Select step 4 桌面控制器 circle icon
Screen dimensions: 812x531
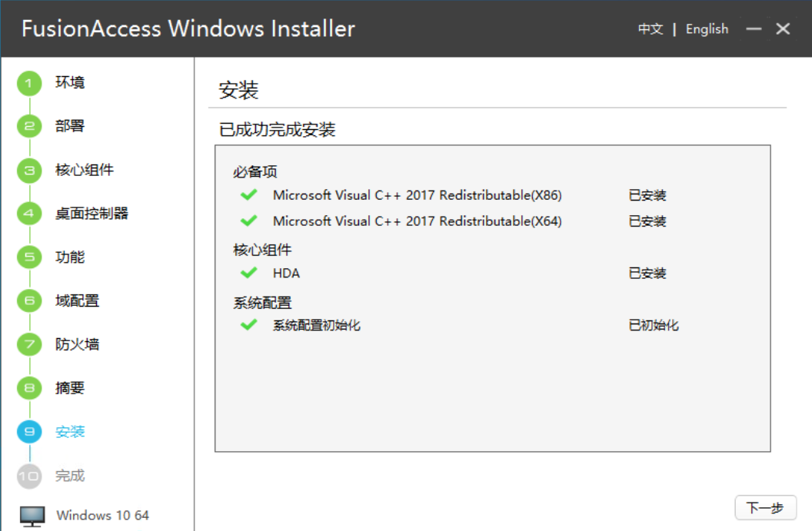click(29, 214)
